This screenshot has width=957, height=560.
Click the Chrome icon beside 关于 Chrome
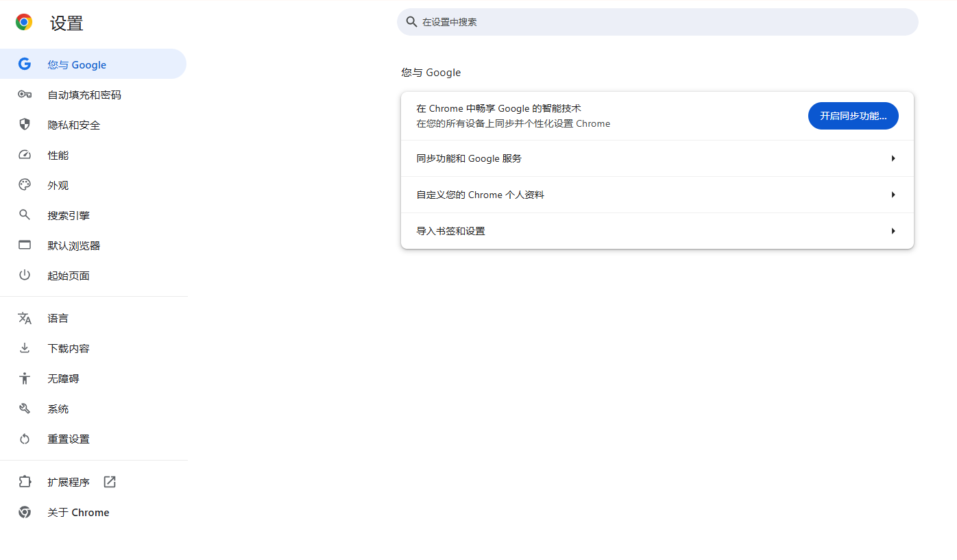(x=25, y=512)
